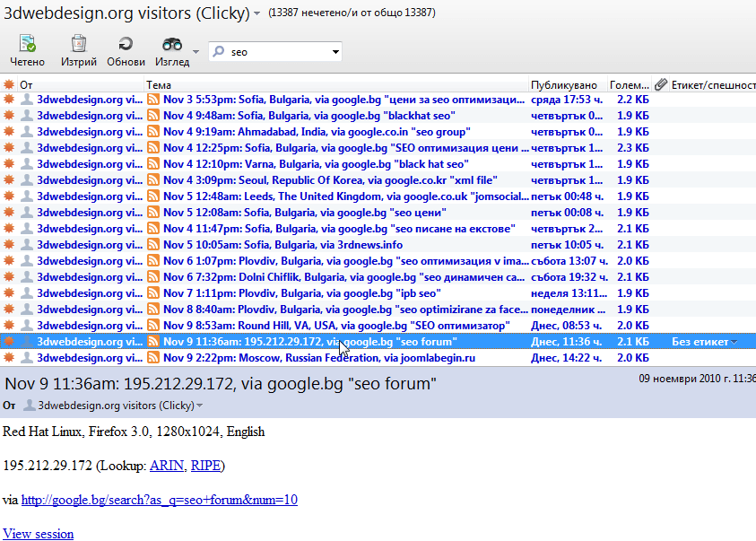Select the SEO оптимизатор message

tap(378, 326)
